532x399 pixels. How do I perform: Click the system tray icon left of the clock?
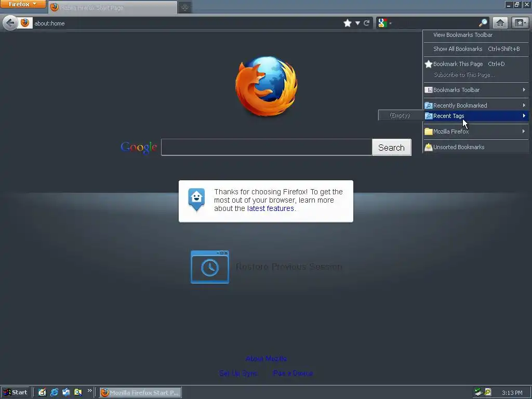tap(488, 392)
